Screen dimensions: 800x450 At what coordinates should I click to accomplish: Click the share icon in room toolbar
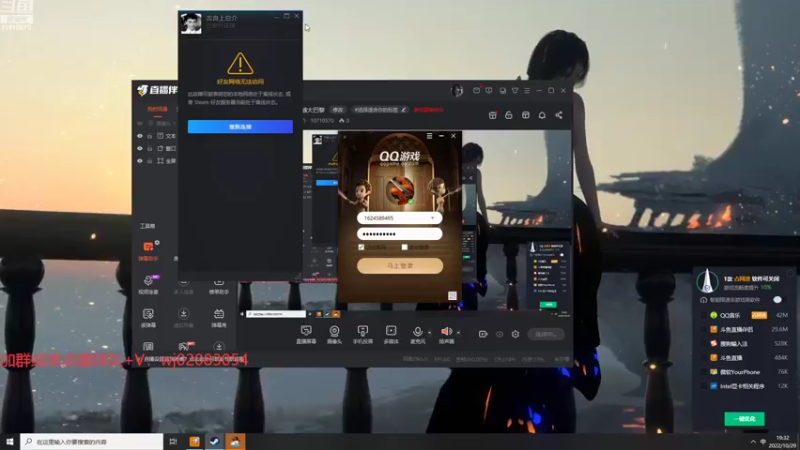click(559, 115)
